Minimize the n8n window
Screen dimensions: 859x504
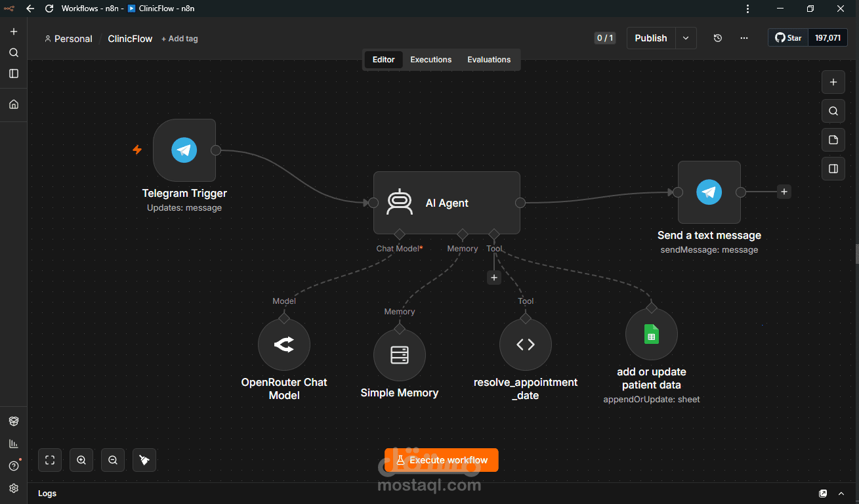[780, 9]
